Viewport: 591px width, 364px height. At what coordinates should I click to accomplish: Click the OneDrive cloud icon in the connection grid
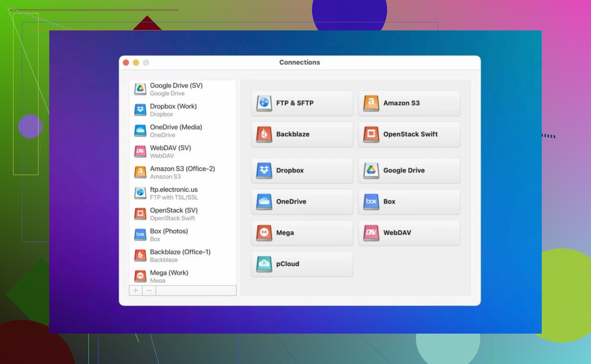pyautogui.click(x=264, y=202)
